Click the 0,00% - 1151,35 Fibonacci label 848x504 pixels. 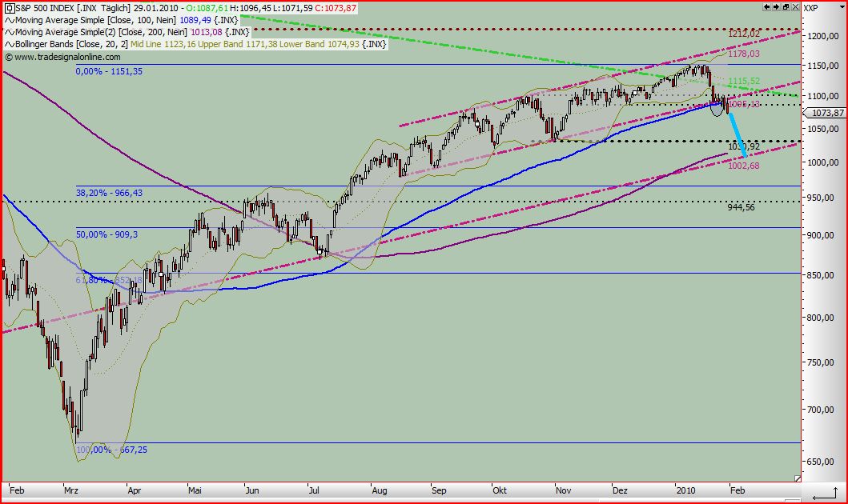tap(108, 71)
